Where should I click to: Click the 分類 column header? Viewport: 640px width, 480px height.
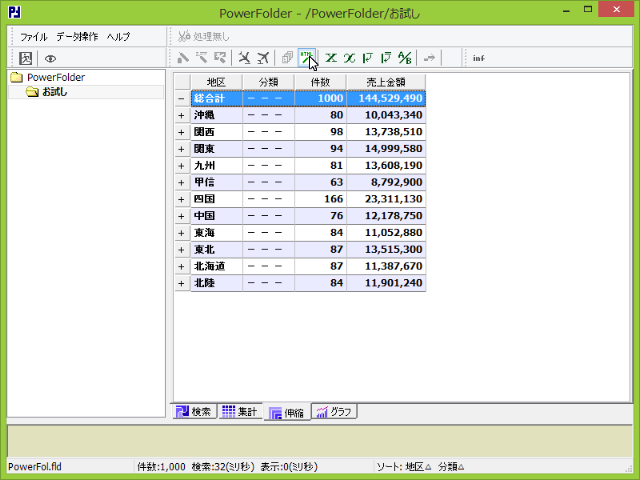click(x=268, y=82)
